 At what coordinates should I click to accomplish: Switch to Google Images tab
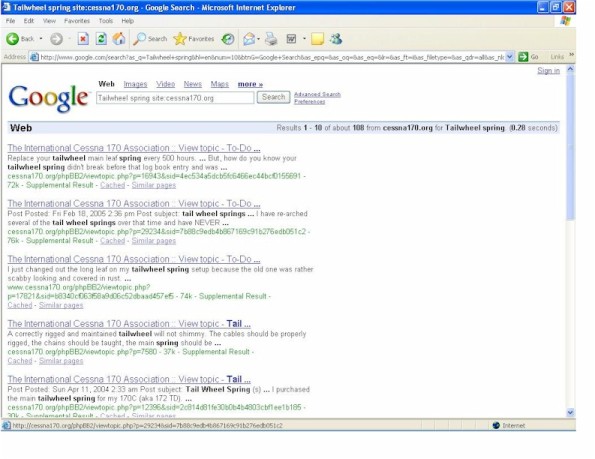[135, 84]
